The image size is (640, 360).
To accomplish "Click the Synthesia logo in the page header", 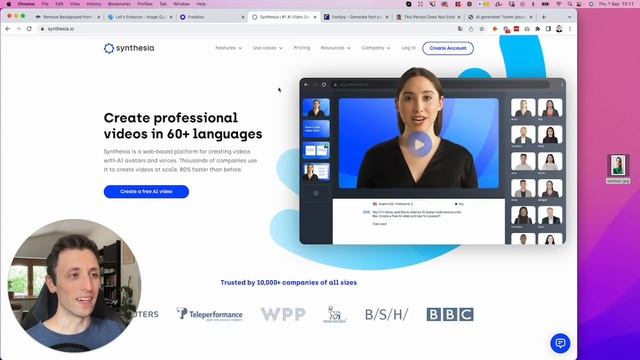I will 129,48.
